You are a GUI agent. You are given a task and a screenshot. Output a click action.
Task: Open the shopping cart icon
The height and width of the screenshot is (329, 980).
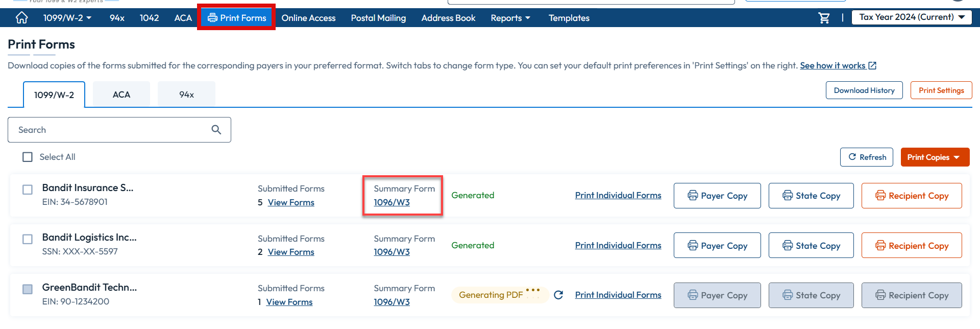coord(824,18)
